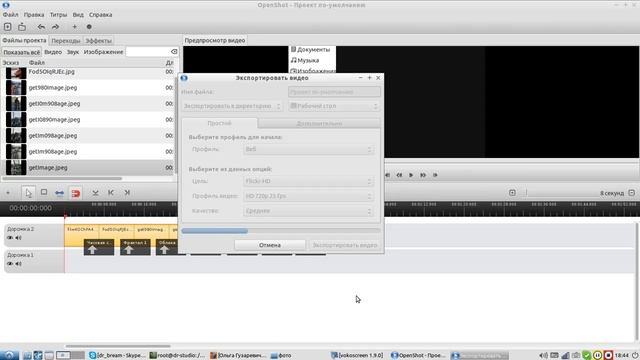Switch to Дополнительно tab in export dialog
Screen dimensions: 640x360
pos(319,123)
